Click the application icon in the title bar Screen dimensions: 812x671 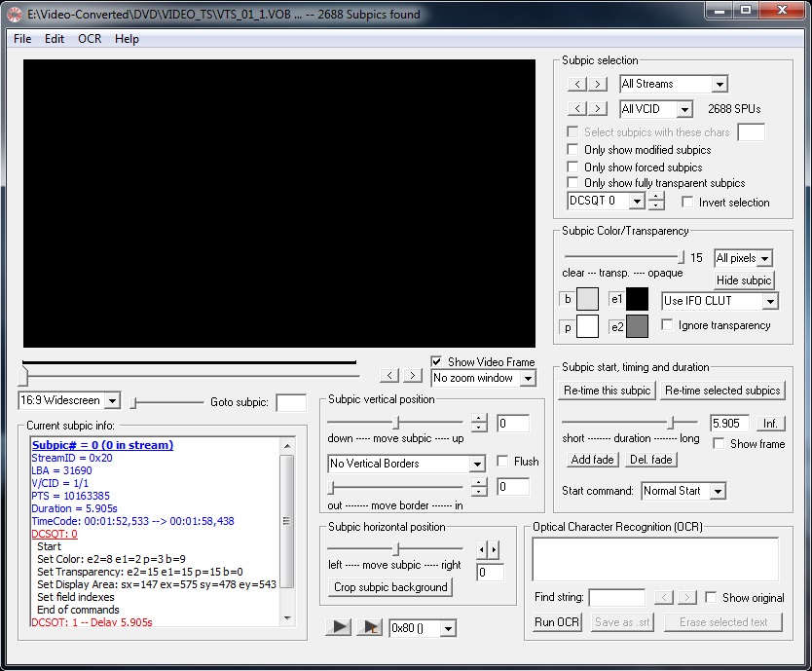pyautogui.click(x=15, y=15)
